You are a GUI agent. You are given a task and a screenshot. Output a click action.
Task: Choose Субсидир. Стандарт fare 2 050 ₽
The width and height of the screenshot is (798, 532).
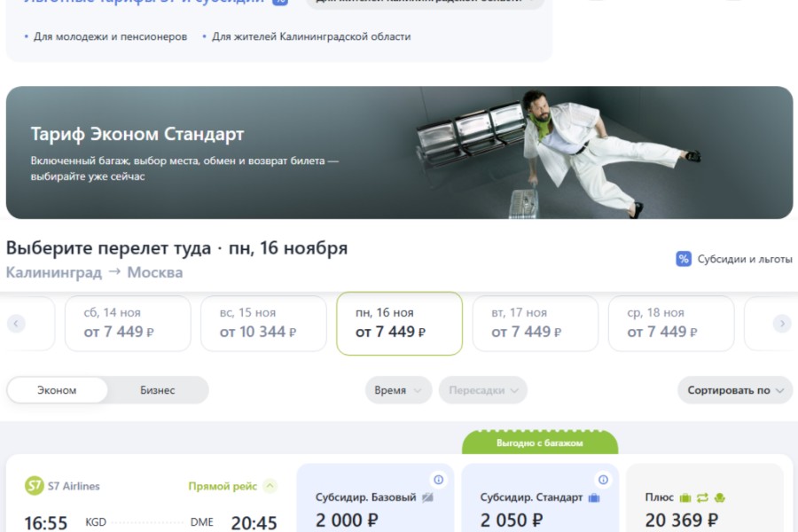[x=540, y=498]
